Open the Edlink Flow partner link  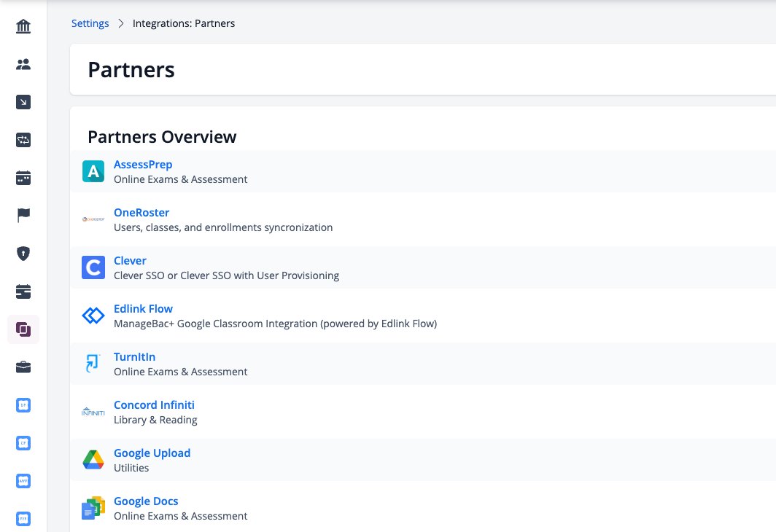pos(143,308)
